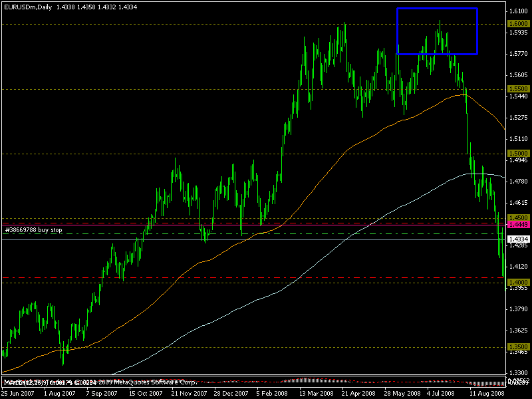
Task: Click the 1.4500 price level label
Action: coord(518,217)
